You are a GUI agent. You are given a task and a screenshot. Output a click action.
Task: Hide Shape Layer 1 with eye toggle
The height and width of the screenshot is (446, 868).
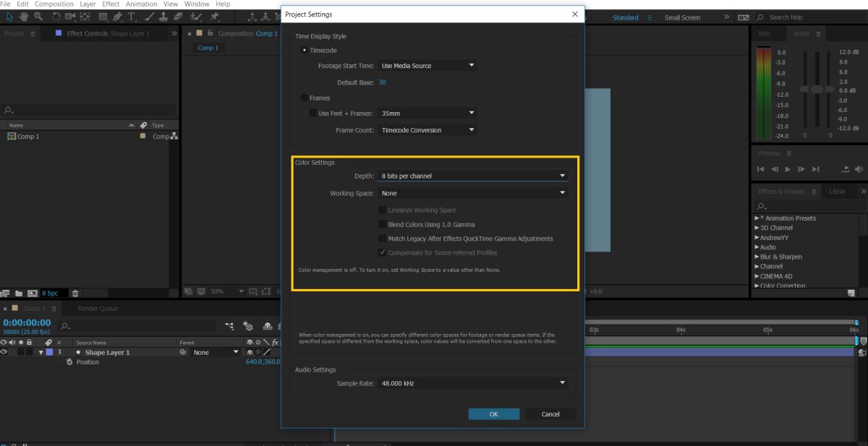click(x=4, y=352)
